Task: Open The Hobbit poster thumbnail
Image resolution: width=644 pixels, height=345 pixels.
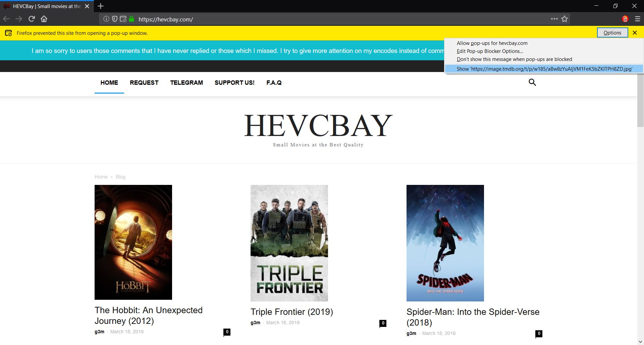Action: pyautogui.click(x=133, y=242)
